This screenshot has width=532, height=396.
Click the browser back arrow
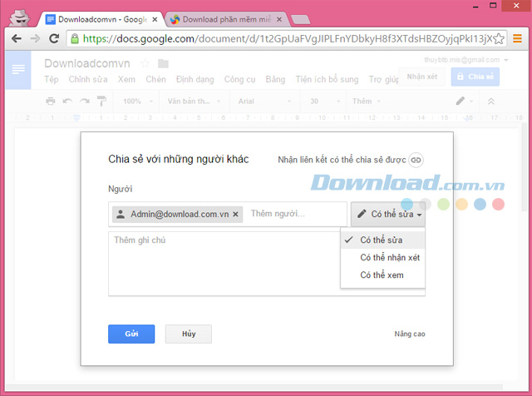point(17,39)
